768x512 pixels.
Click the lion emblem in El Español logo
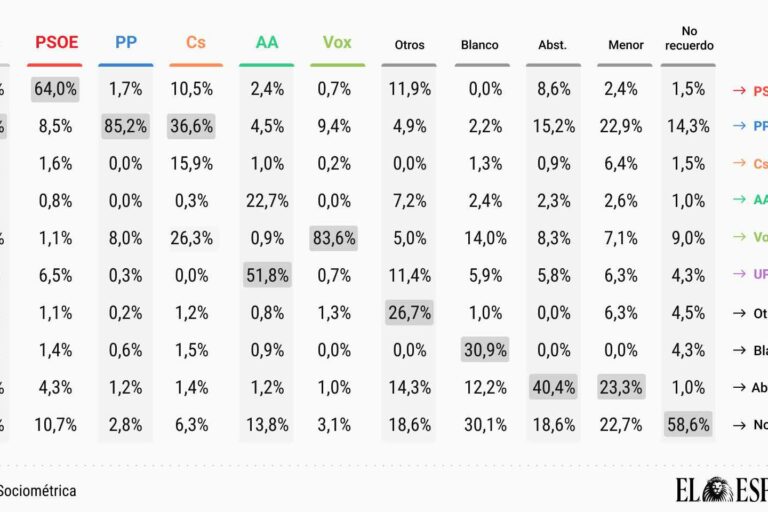click(x=718, y=491)
